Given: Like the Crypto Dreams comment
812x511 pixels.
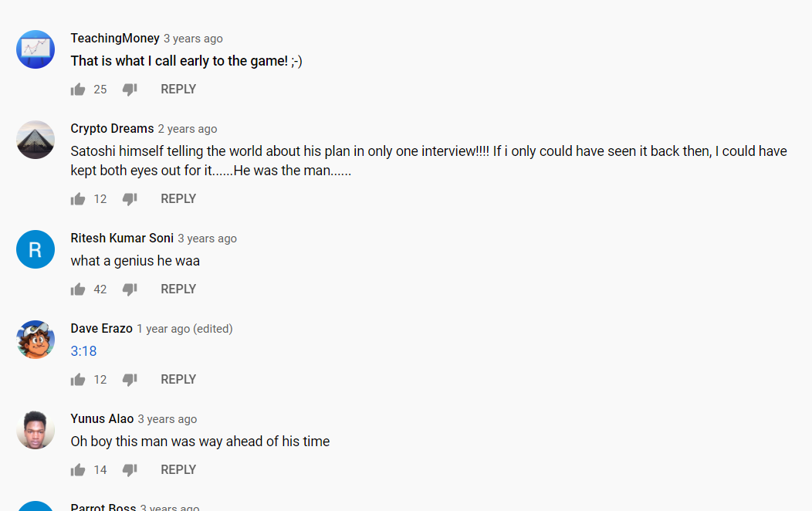Looking at the screenshot, I should tap(78, 199).
